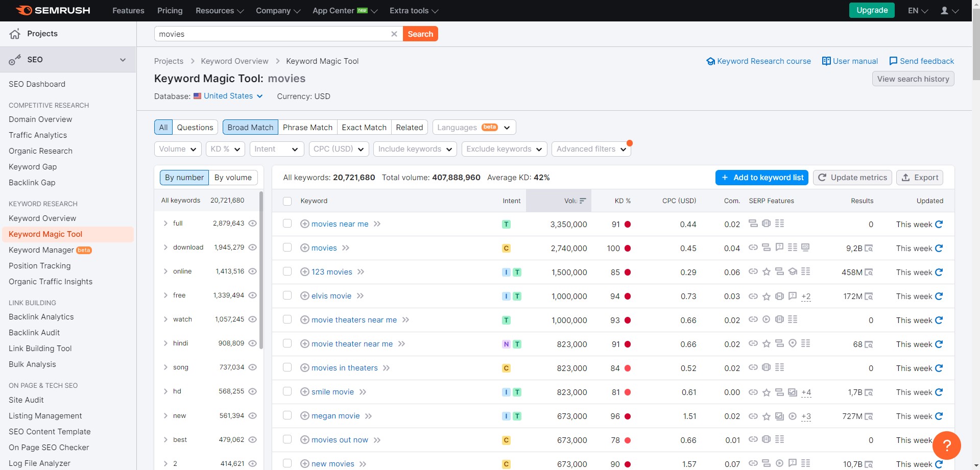Open the CPC (USD) filter dropdown

click(339, 149)
